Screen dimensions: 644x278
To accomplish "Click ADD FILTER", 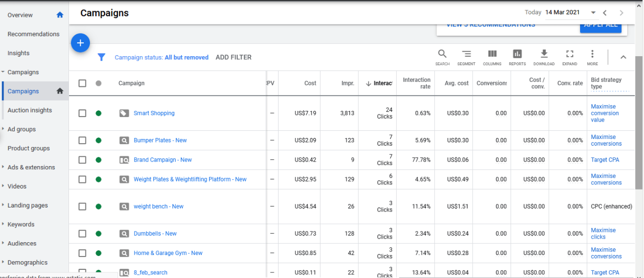I will [x=234, y=57].
